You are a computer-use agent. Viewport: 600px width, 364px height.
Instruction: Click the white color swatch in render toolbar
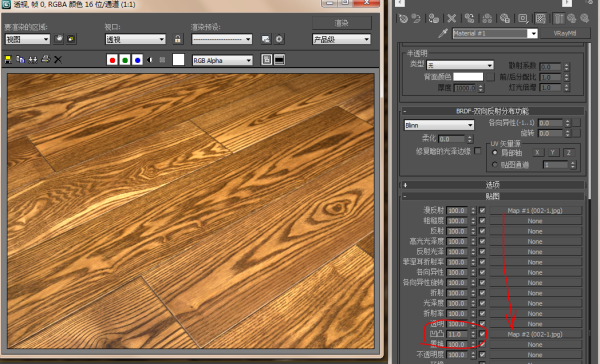(x=178, y=60)
